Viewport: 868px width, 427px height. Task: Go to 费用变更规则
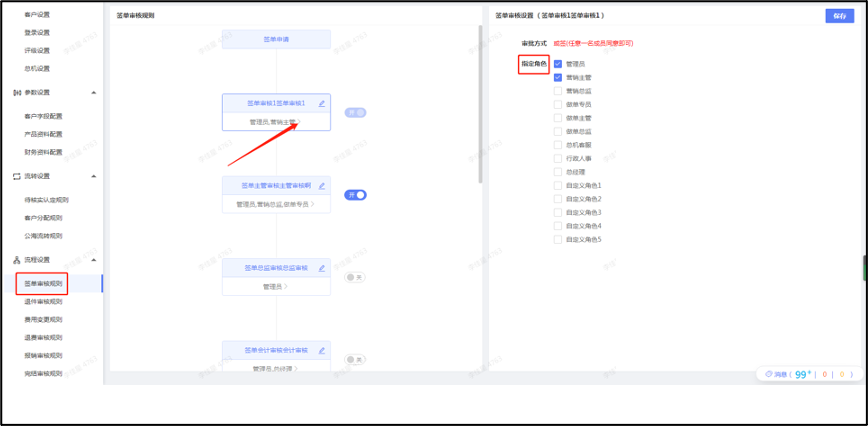point(43,320)
